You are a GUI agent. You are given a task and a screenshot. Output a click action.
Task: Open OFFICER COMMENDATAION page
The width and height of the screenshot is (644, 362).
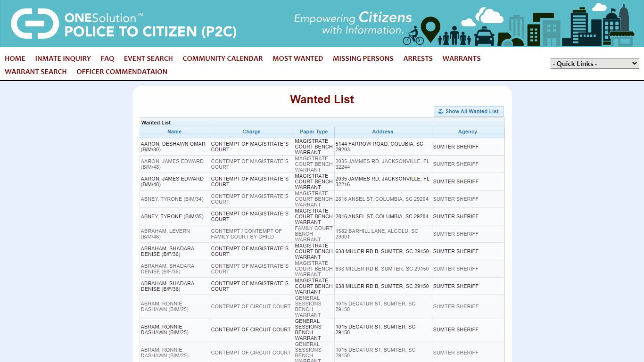[122, 72]
